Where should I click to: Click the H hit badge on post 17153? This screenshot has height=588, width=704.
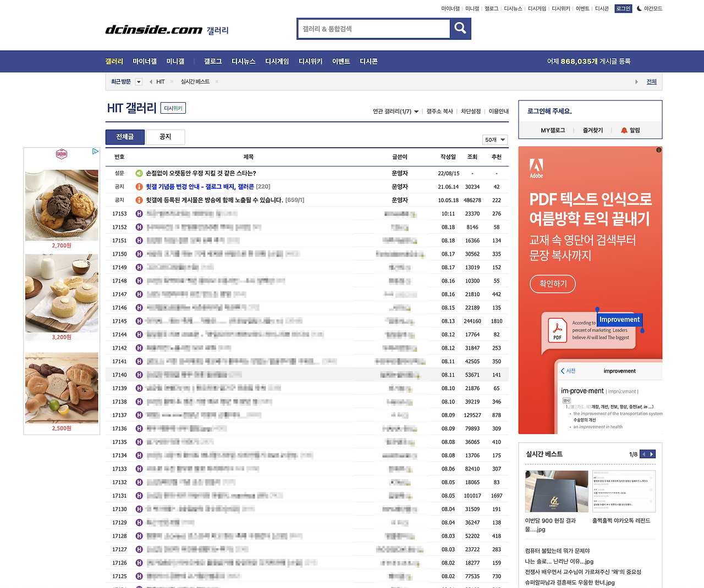click(139, 214)
